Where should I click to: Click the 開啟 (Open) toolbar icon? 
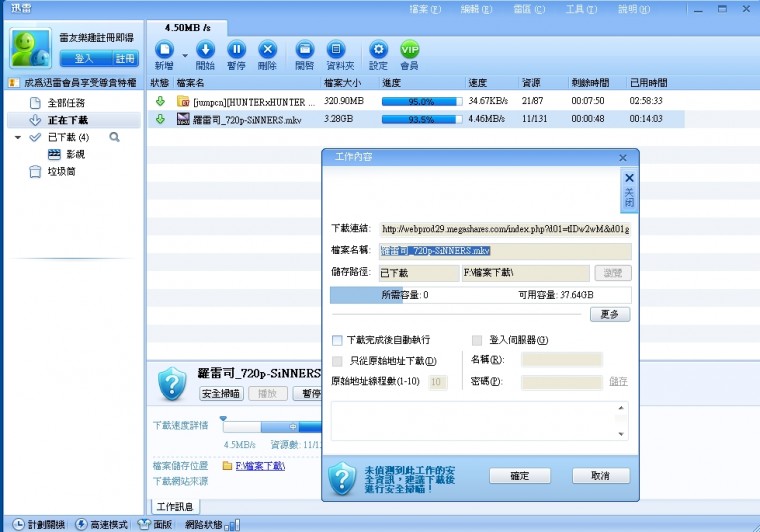[x=304, y=49]
